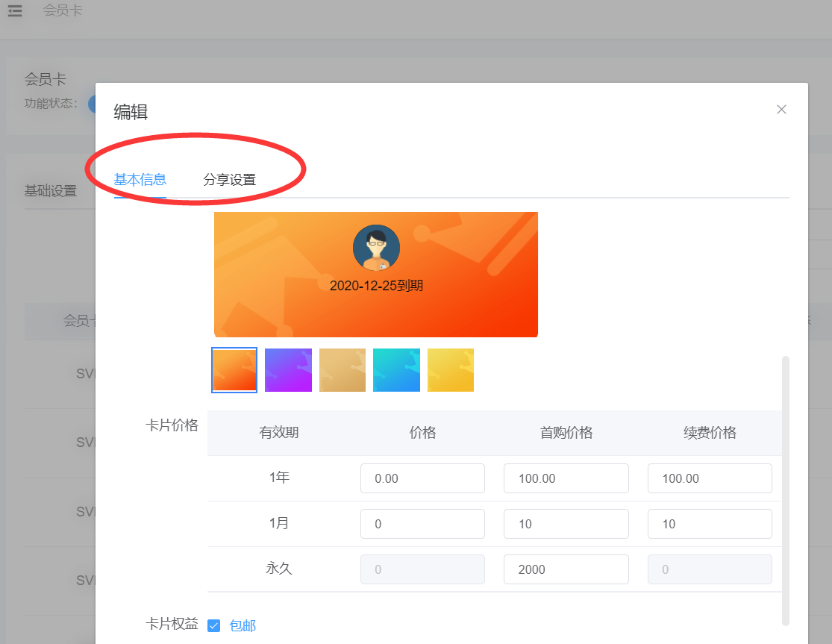Image resolution: width=832 pixels, height=644 pixels.
Task: Choose the yellow card background swatch
Action: point(451,370)
